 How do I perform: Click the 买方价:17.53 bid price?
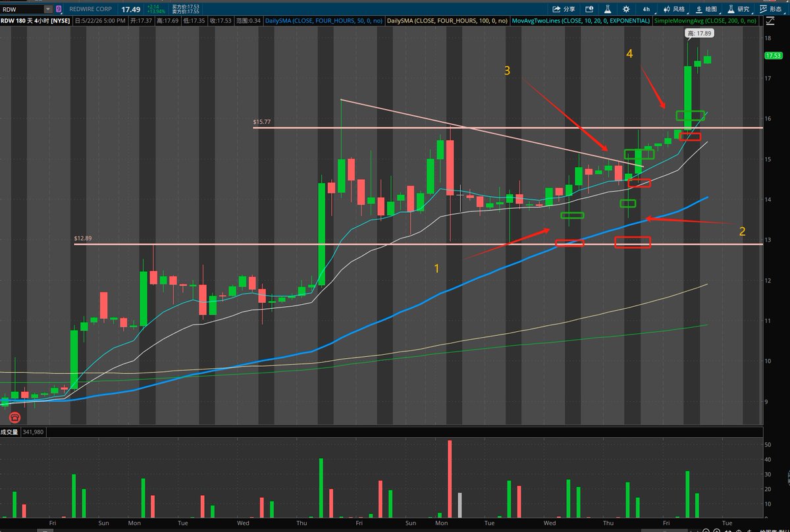(x=186, y=6)
